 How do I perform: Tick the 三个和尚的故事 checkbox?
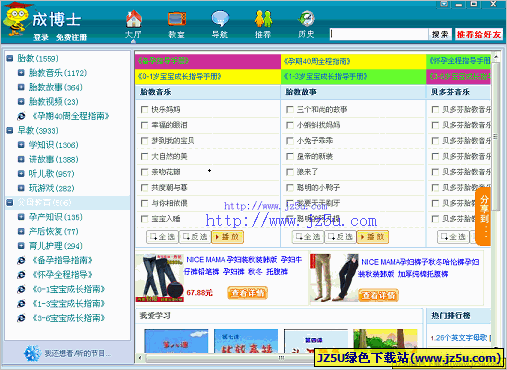coord(290,110)
